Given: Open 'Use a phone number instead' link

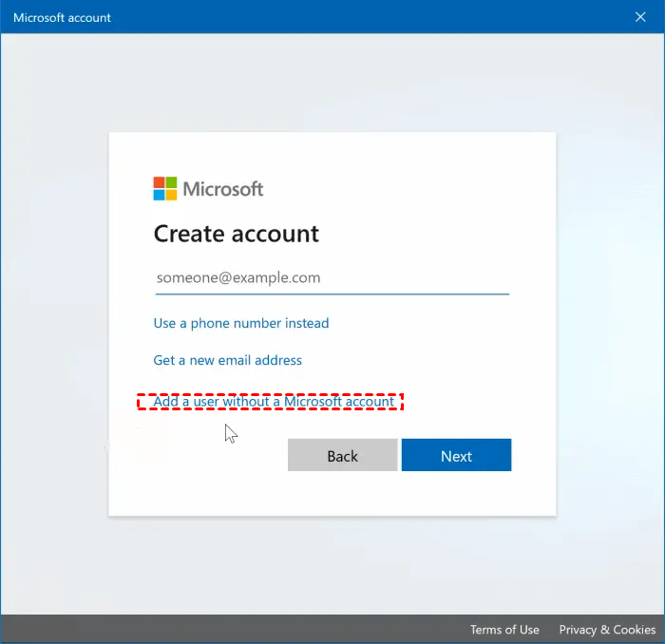Looking at the screenshot, I should 241,323.
